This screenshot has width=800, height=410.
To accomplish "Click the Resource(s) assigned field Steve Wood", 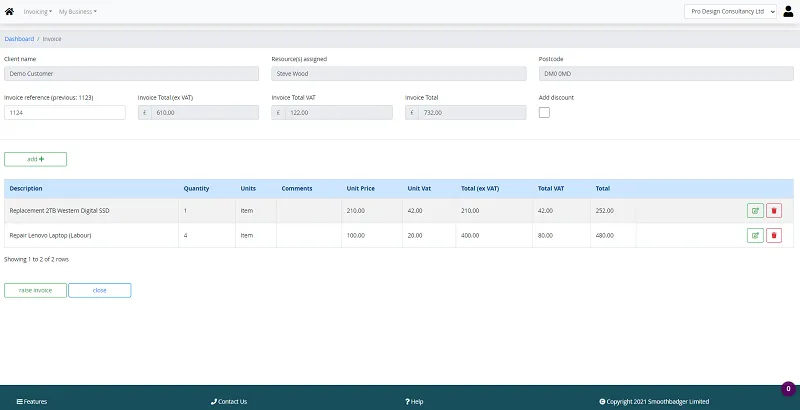I will click(399, 73).
